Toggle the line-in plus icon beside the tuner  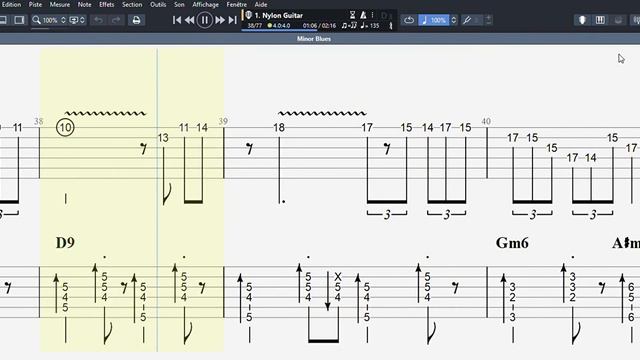488,20
